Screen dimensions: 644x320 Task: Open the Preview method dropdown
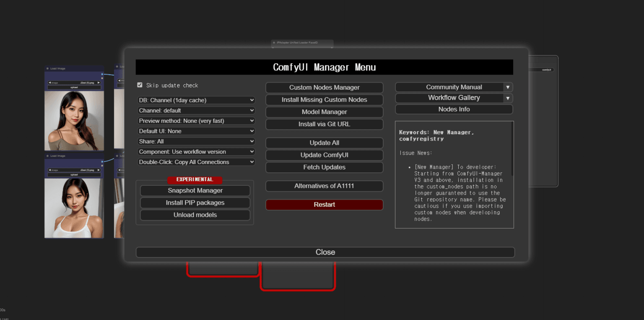(196, 120)
